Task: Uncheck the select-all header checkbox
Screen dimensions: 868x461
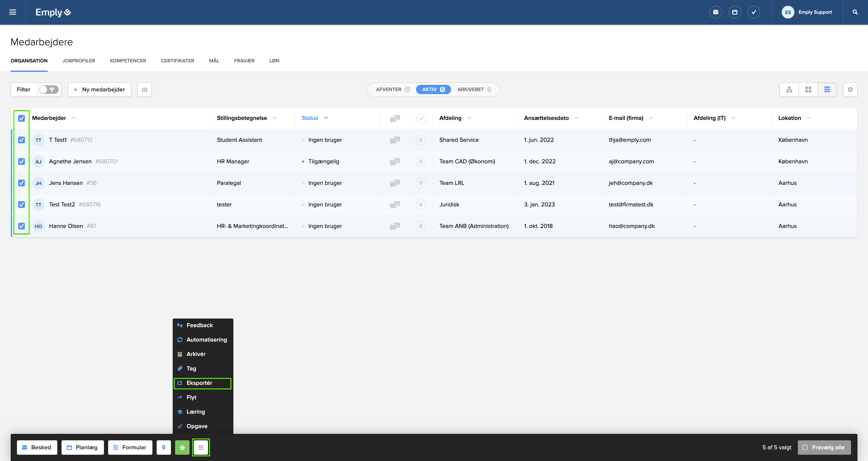Action: point(22,118)
